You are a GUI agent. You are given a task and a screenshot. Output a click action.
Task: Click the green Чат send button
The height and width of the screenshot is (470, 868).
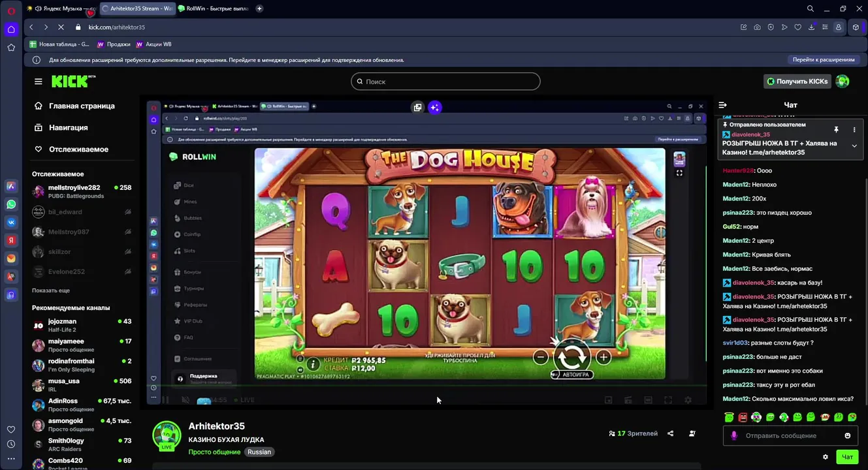(x=847, y=457)
